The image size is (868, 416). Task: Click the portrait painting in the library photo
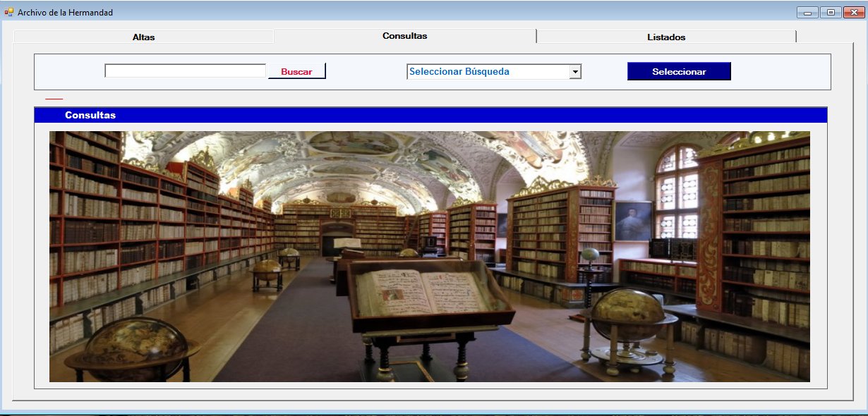click(632, 221)
